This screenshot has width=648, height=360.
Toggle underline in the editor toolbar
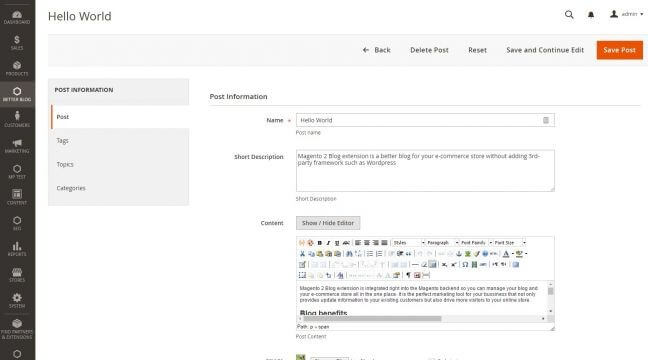coord(337,243)
